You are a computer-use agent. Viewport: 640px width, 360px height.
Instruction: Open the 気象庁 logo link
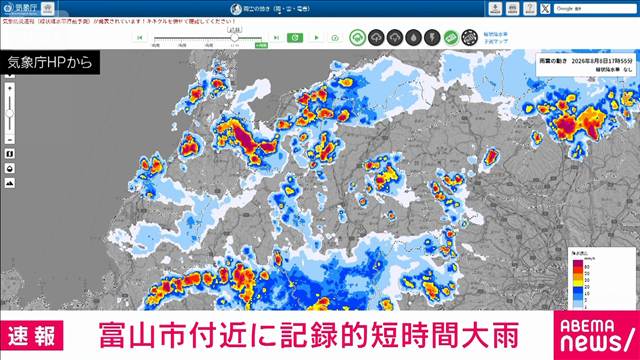[20, 8]
